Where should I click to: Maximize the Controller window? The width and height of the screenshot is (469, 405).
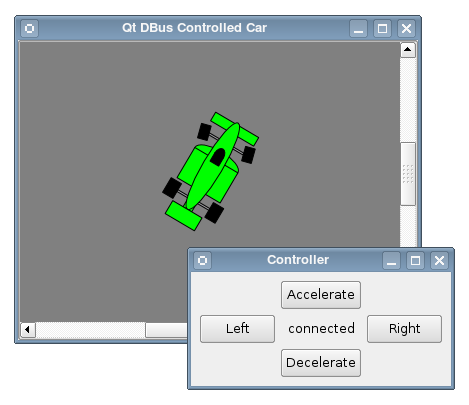[415, 260]
